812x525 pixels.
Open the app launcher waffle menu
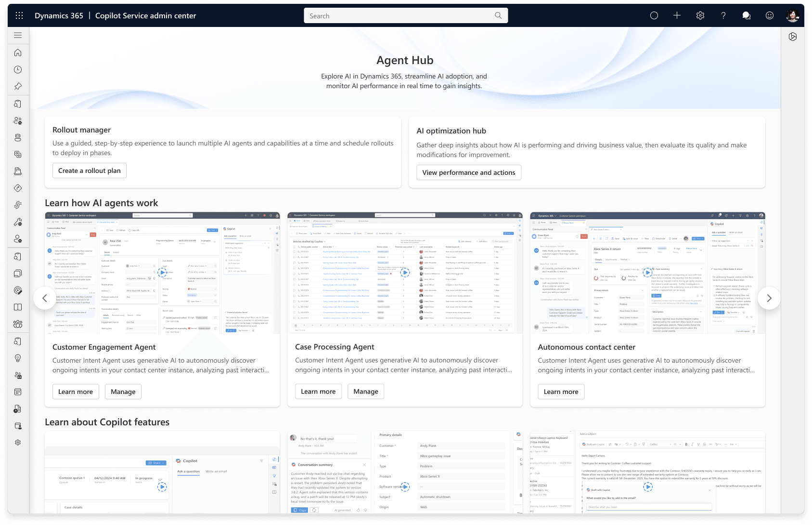coord(19,15)
